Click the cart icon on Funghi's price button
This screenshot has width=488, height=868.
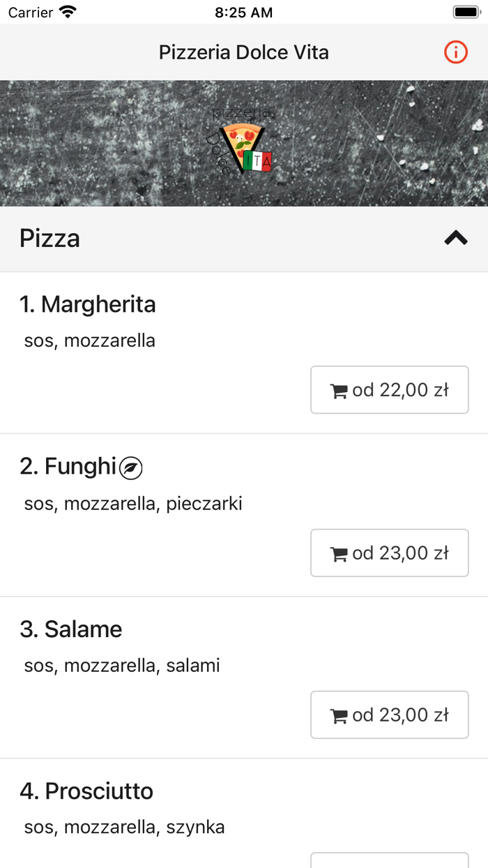(340, 553)
